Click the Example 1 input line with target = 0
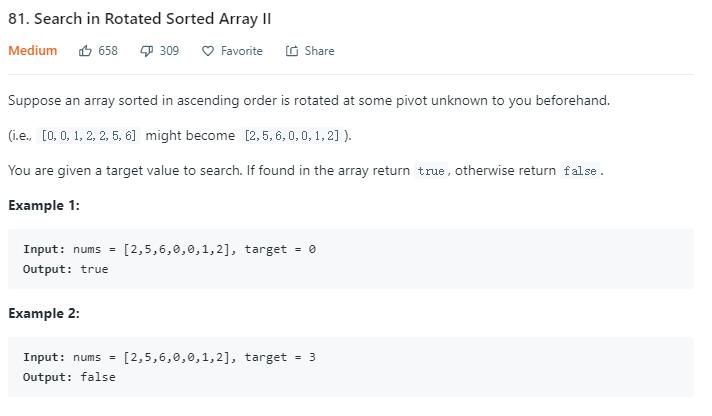This screenshot has height=416, width=712. point(169,249)
